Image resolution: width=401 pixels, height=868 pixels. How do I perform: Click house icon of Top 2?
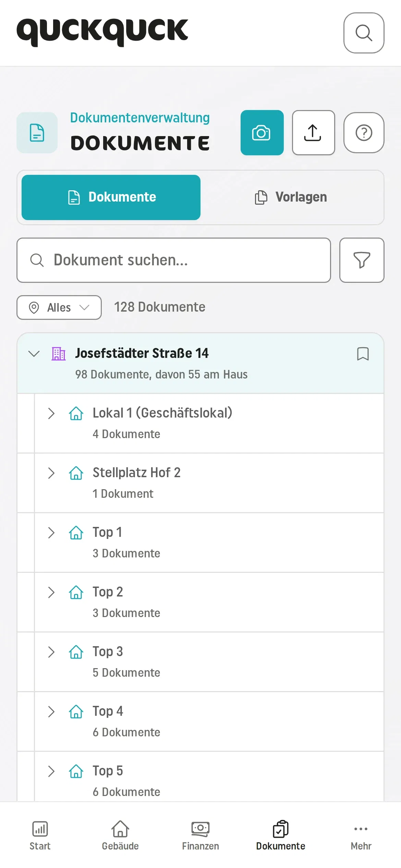[76, 592]
